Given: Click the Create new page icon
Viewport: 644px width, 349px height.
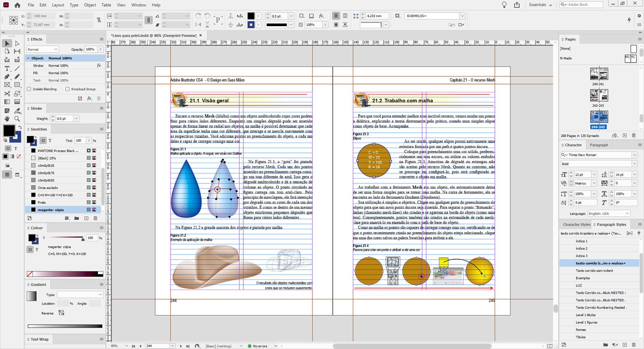Looking at the screenshot, I should coord(625,136).
